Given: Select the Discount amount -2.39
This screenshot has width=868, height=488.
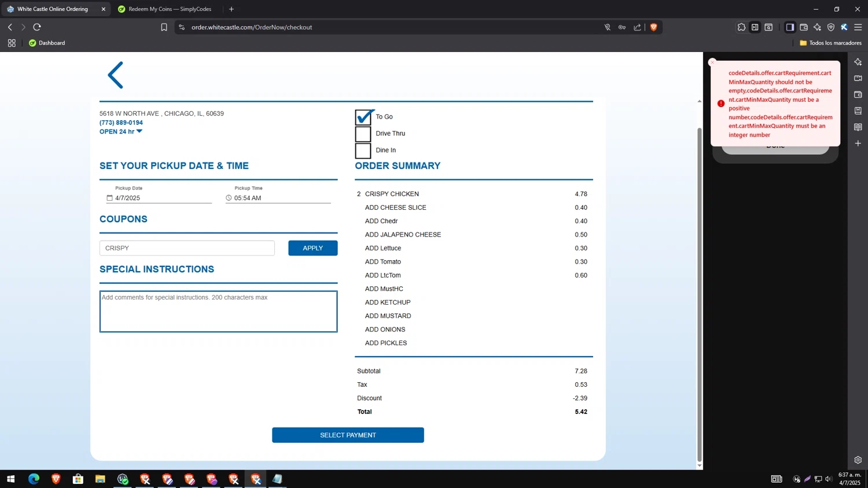Looking at the screenshot, I should [x=580, y=398].
